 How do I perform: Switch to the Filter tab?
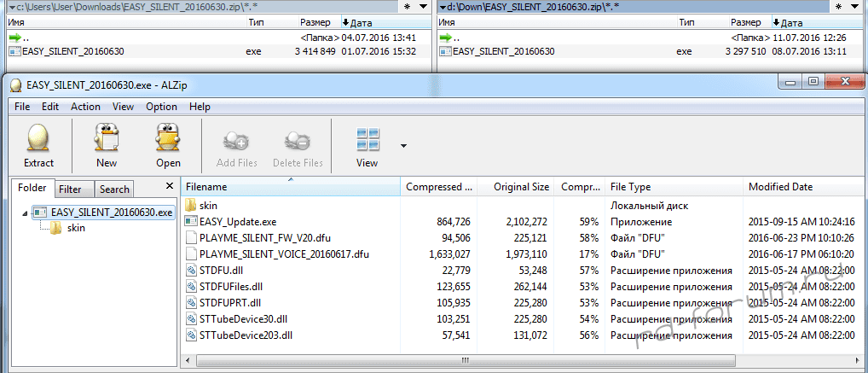click(x=71, y=189)
